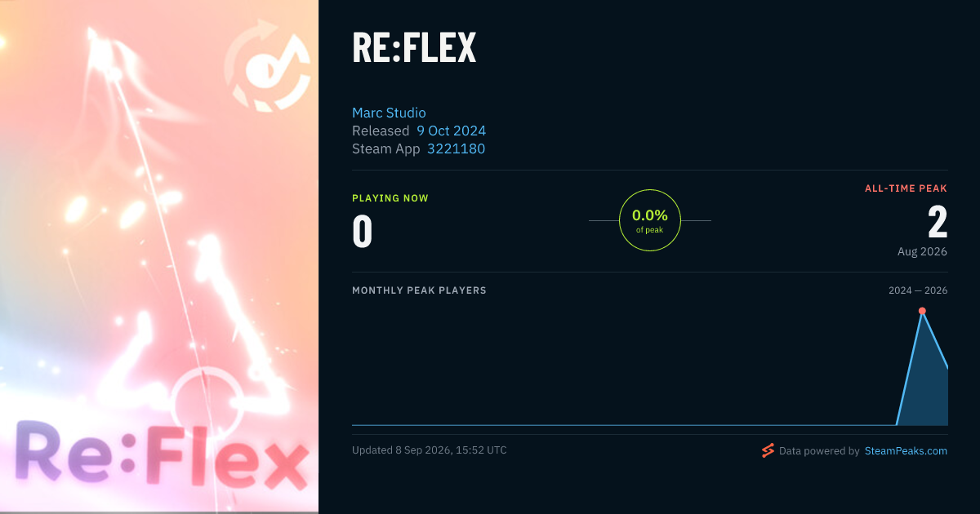The height and width of the screenshot is (514, 980).
Task: Open the Marc Studio developer link
Action: pos(389,113)
